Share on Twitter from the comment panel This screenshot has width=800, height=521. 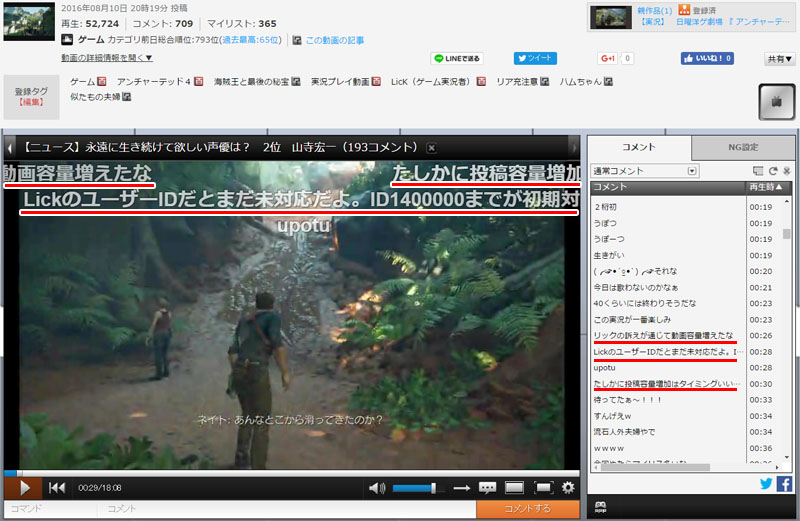(766, 483)
